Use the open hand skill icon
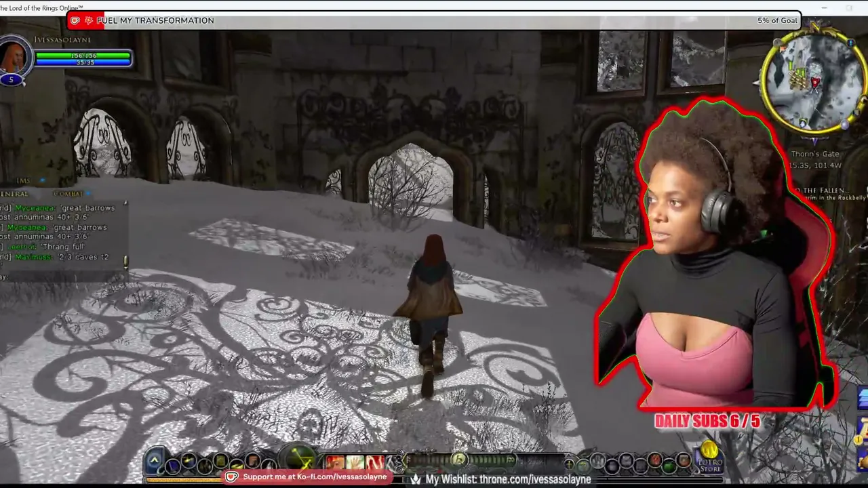The image size is (868, 488). pos(355,463)
